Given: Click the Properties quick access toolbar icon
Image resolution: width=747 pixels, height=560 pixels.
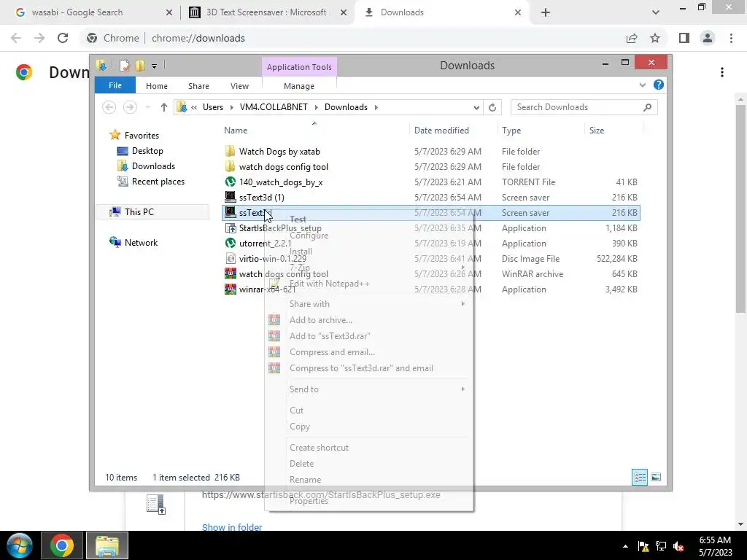Looking at the screenshot, I should pyautogui.click(x=124, y=66).
